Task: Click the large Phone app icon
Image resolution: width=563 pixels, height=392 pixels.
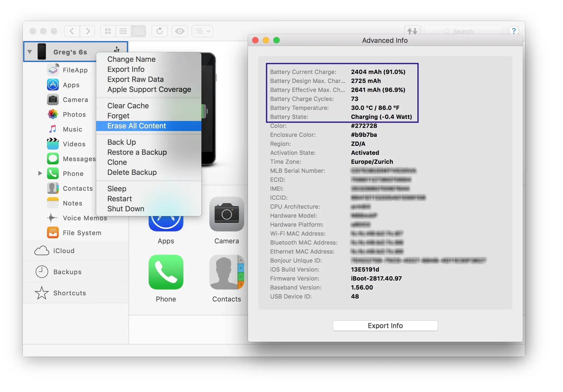Action: (x=166, y=272)
